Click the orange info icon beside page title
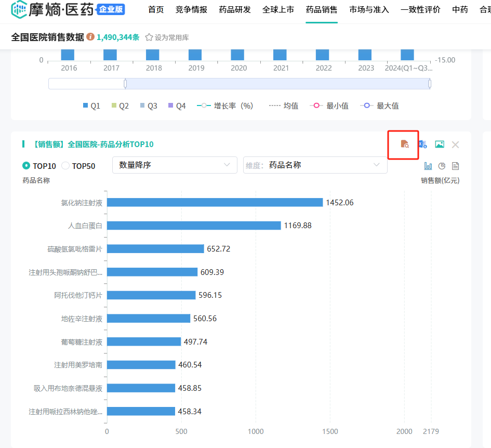The height and width of the screenshot is (448, 491). pyautogui.click(x=90, y=37)
